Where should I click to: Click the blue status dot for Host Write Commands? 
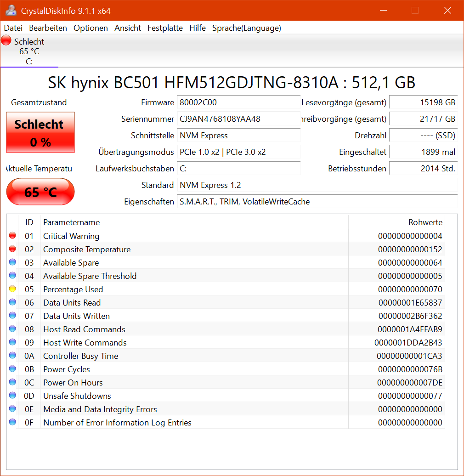(x=12, y=342)
